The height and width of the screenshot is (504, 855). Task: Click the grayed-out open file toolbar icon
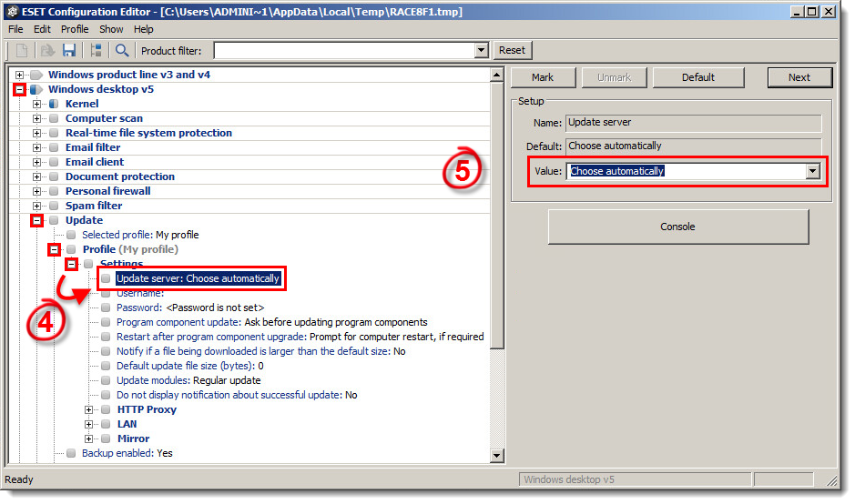pos(46,50)
